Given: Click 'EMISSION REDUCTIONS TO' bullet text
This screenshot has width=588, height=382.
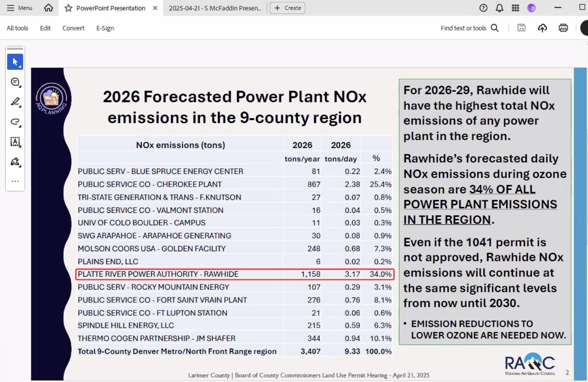Looking at the screenshot, I should 472,324.
